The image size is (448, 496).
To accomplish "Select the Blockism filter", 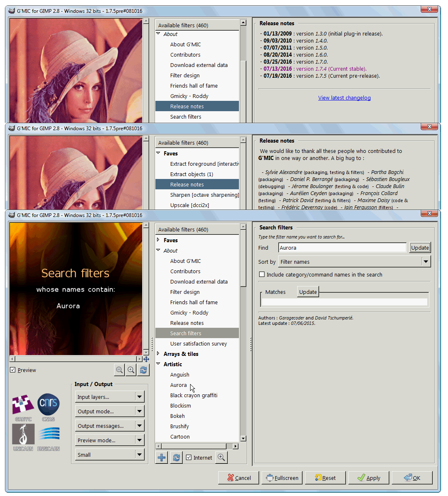I will coord(181,405).
